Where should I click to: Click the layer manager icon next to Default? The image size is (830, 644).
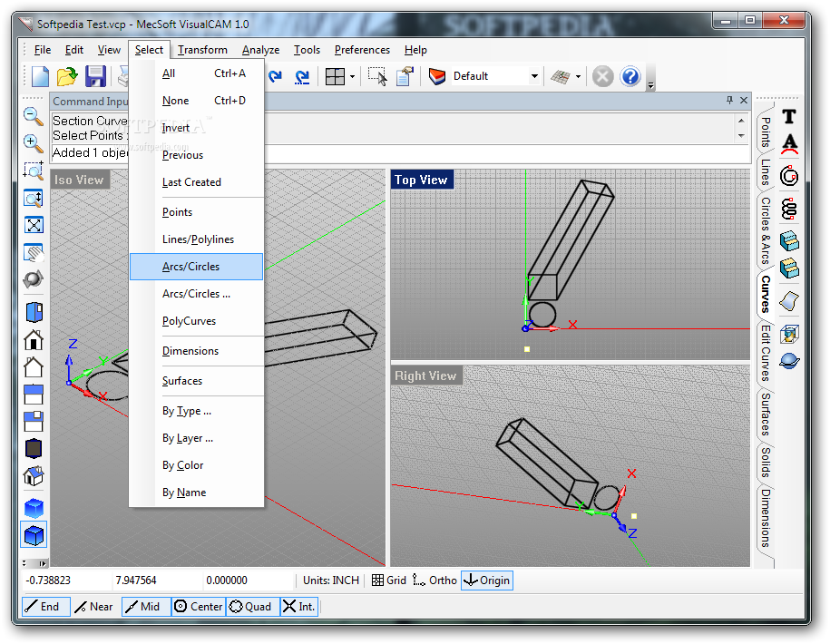[x=437, y=76]
